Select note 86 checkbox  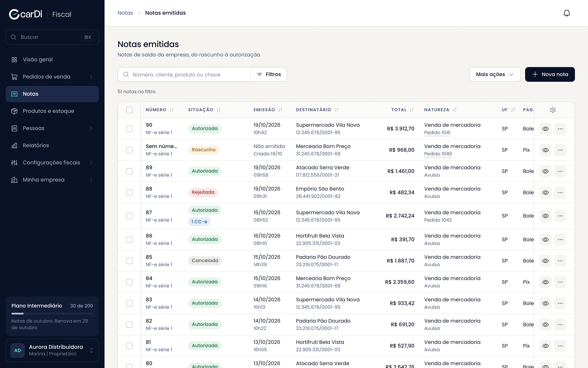tap(129, 239)
